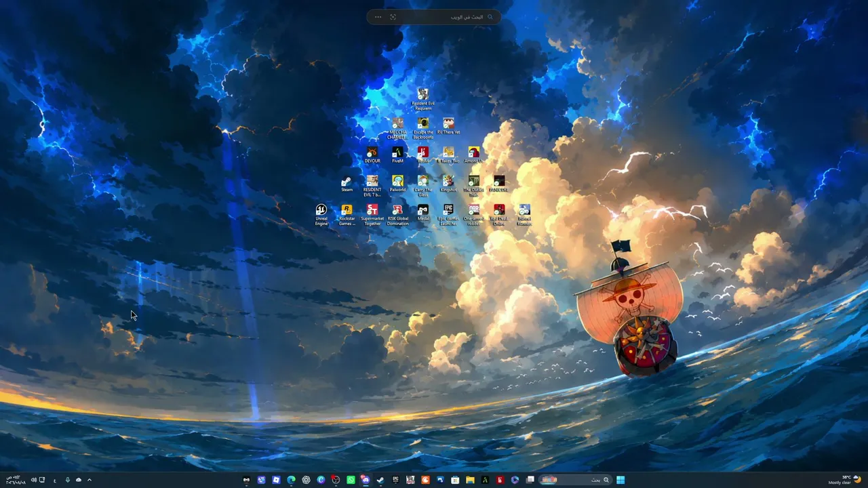Open the weather widget showing Mostly clear

[x=845, y=480]
